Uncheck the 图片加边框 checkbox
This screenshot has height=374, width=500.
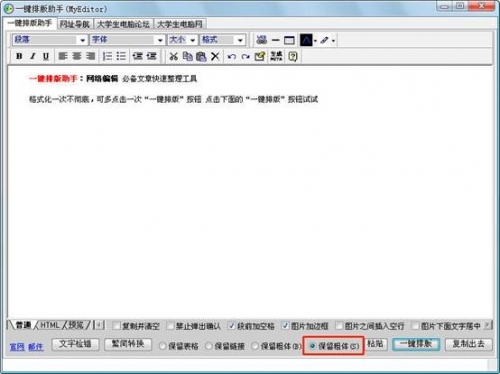[x=285, y=325]
